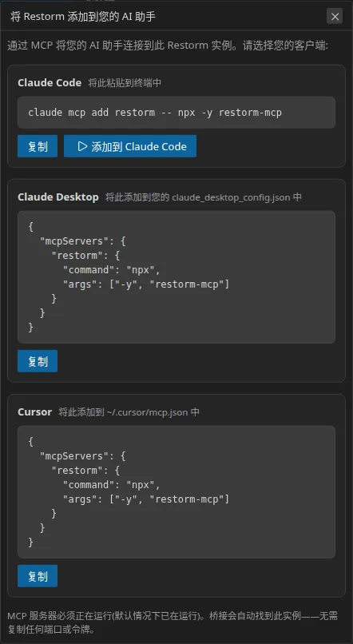Copy the Cursor mcp.json config
Image resolution: width=353 pixels, height=644 pixels.
[x=38, y=576]
